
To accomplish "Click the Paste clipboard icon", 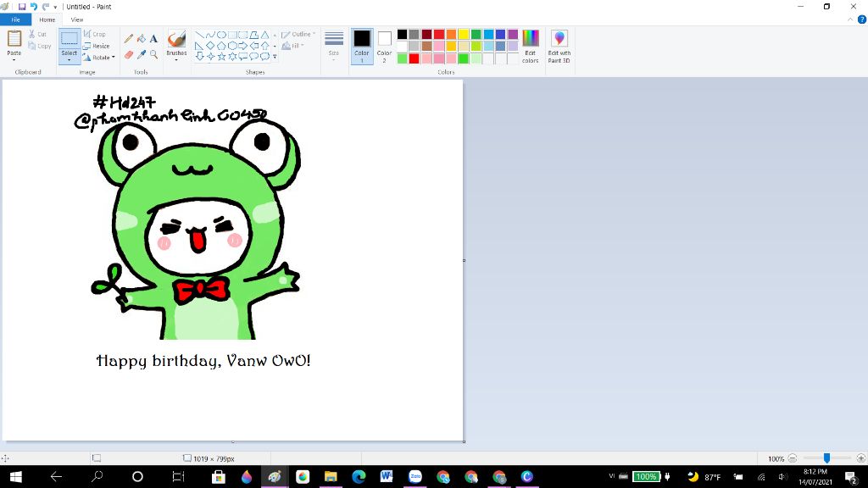I will [14, 38].
